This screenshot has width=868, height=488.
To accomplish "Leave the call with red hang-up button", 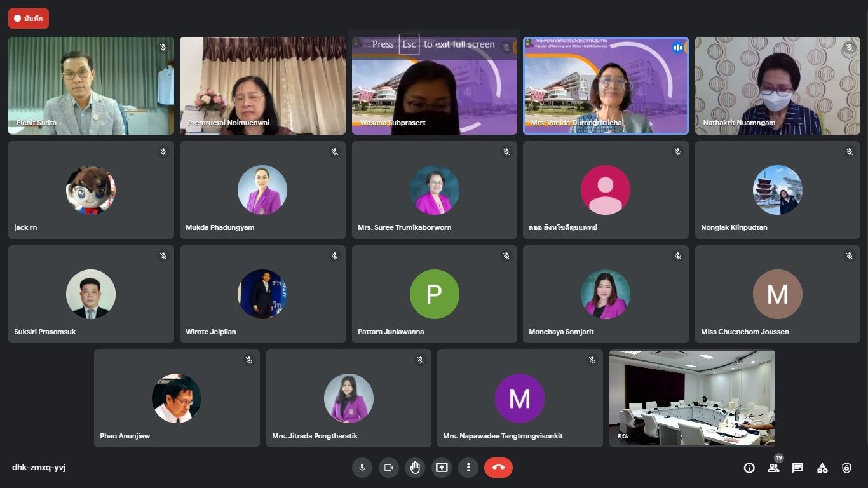I will coord(498,468).
